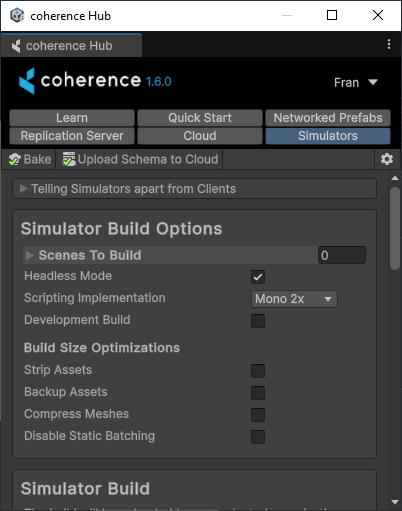Switch to the Replication Server tab
Viewport: 402px width, 511px height.
pyautogui.click(x=72, y=136)
